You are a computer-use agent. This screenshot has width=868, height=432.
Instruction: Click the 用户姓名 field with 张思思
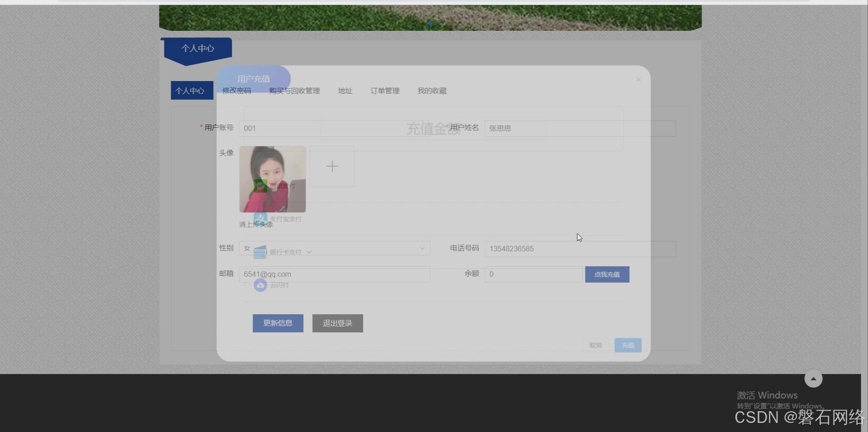coord(580,128)
